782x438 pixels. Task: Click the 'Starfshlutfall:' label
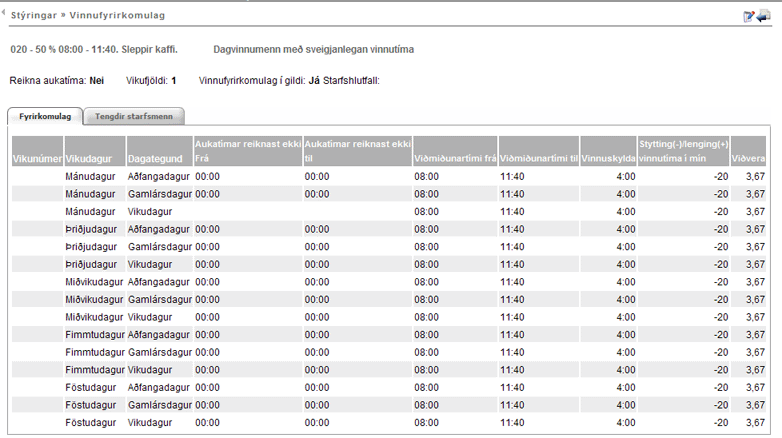click(352, 80)
